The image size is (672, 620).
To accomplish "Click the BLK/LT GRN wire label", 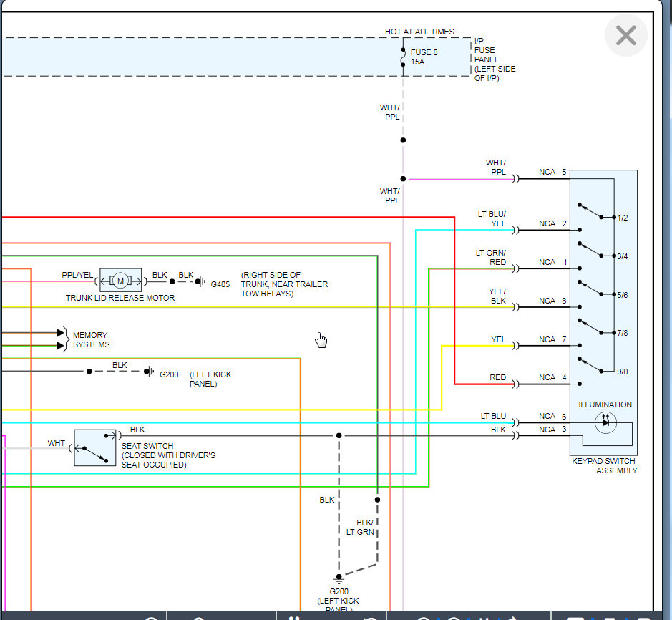I will 361,527.
